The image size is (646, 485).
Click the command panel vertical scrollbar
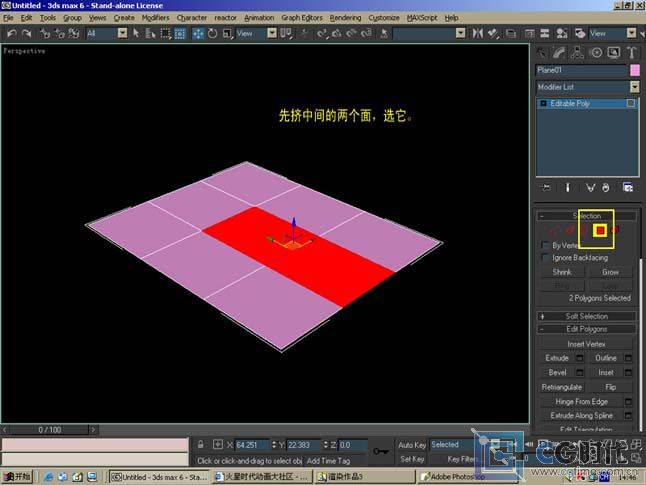coord(641,321)
